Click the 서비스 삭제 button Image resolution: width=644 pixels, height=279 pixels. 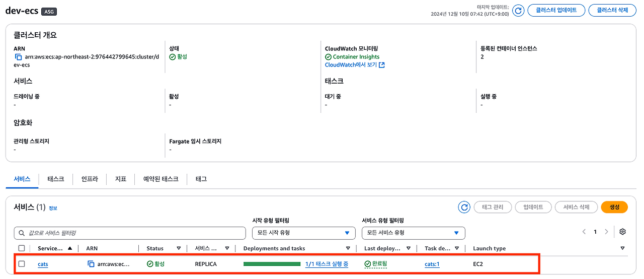(x=576, y=207)
